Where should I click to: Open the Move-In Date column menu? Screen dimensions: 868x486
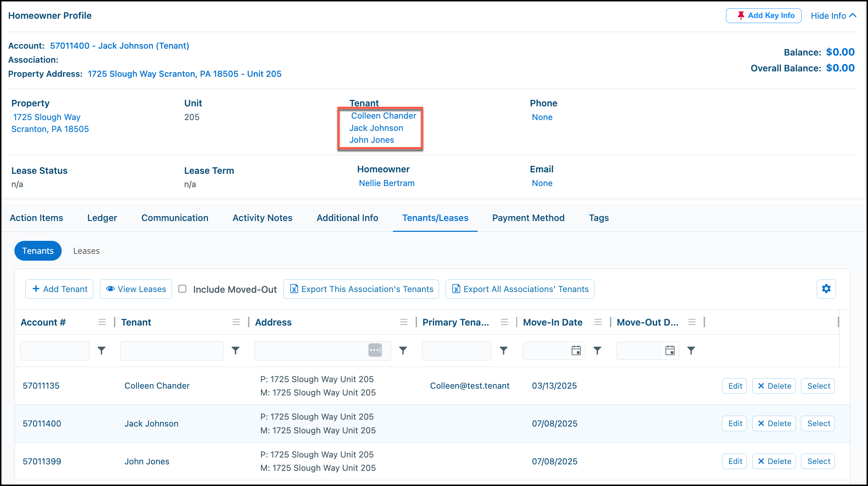coord(598,322)
